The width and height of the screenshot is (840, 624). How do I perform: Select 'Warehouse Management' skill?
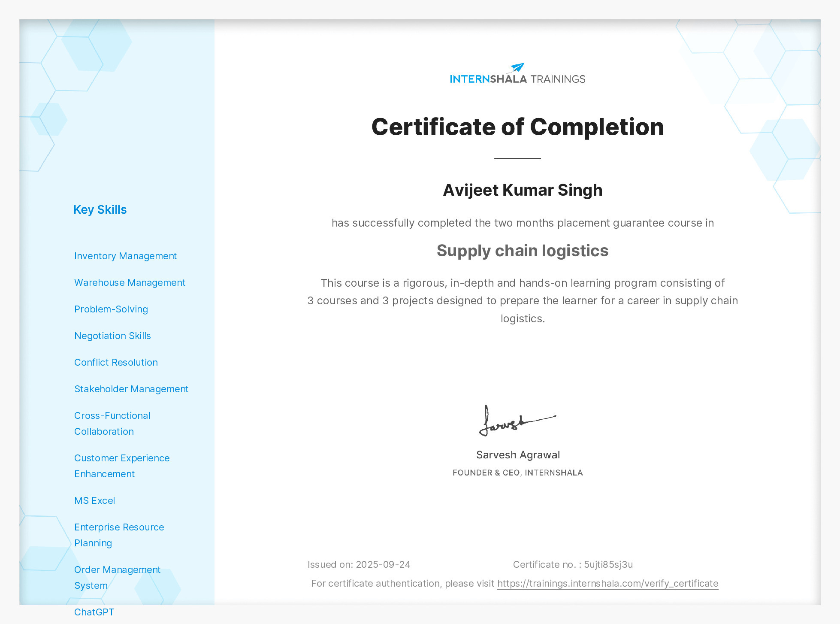[x=130, y=283]
